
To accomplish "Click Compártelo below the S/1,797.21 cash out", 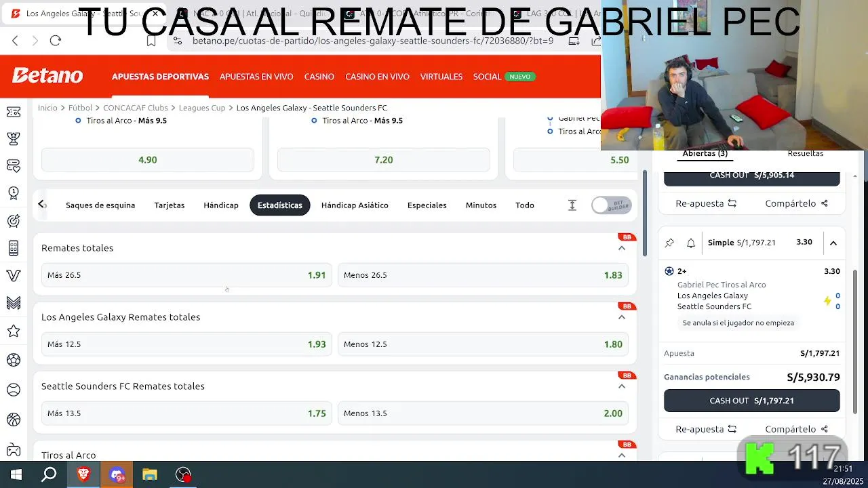I will point(797,429).
